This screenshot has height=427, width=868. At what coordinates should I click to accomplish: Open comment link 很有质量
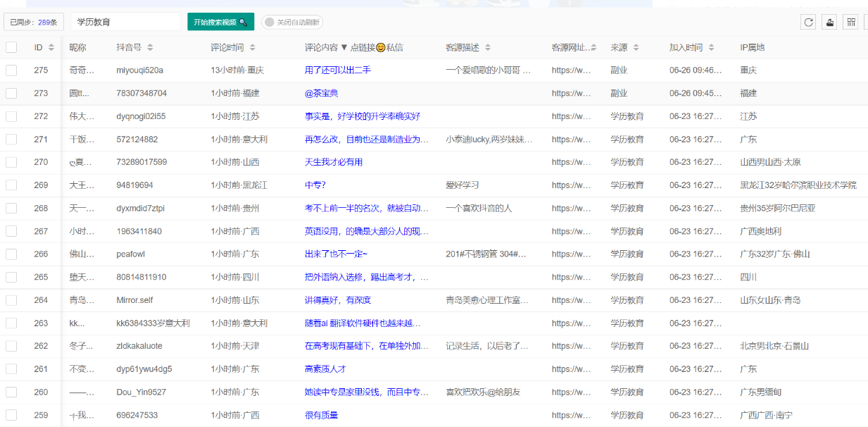coord(322,415)
